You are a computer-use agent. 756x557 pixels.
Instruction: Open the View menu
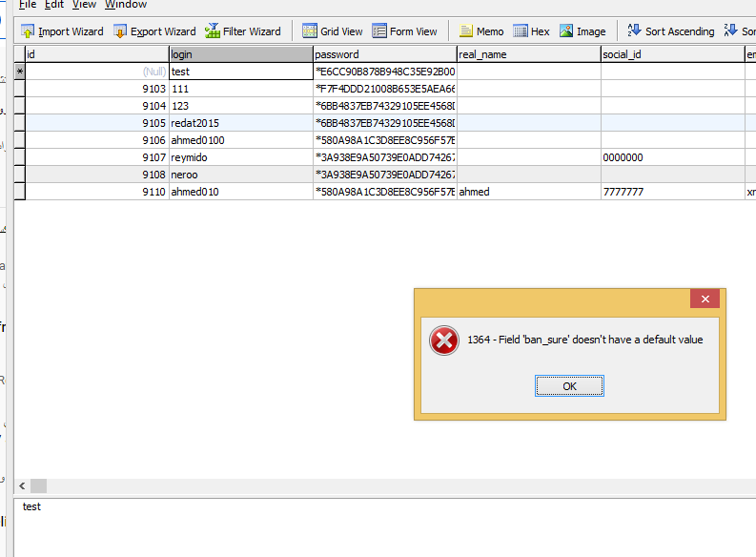84,5
